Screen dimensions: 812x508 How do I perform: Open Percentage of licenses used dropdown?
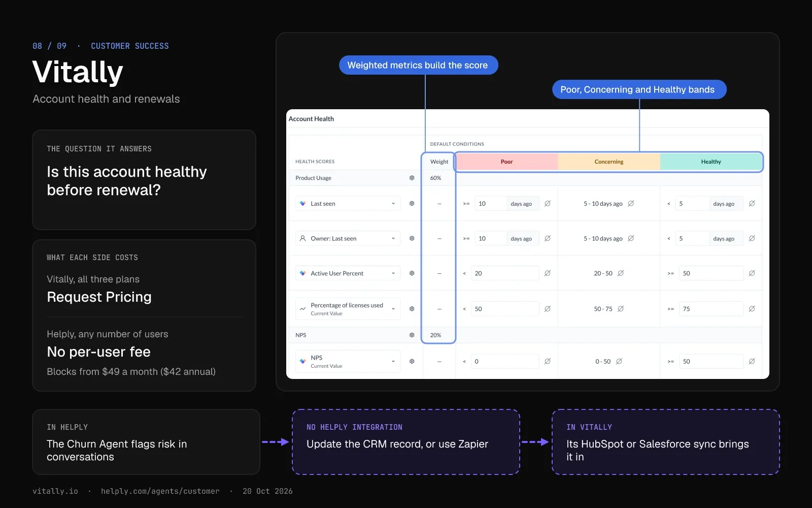pos(348,309)
